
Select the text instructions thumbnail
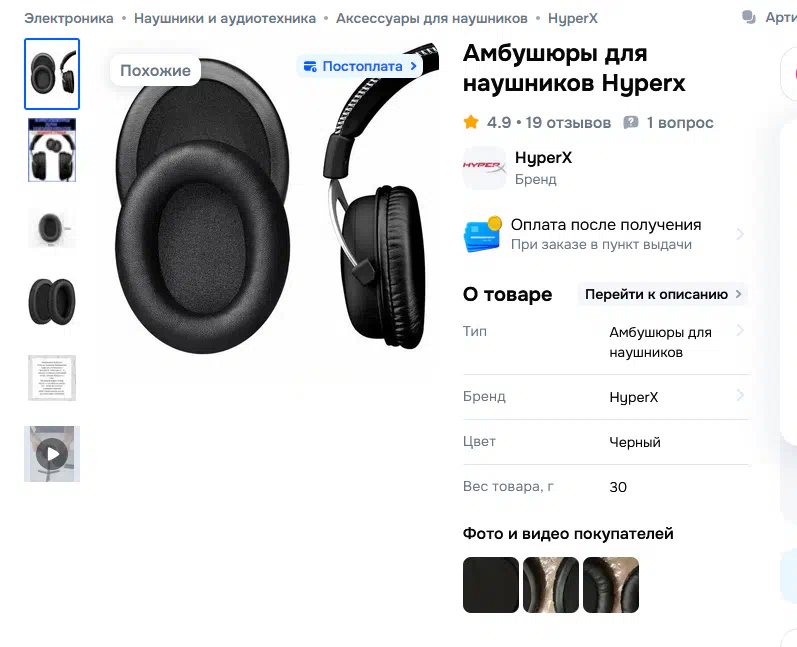pyautogui.click(x=52, y=378)
